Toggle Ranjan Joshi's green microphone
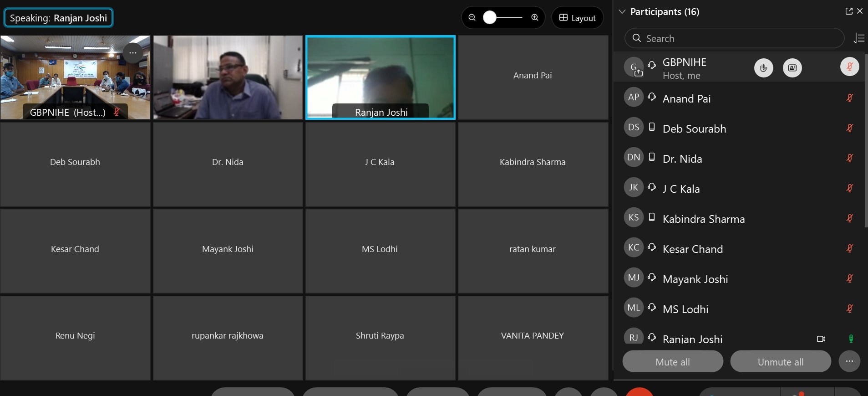The width and height of the screenshot is (868, 396). 850,339
